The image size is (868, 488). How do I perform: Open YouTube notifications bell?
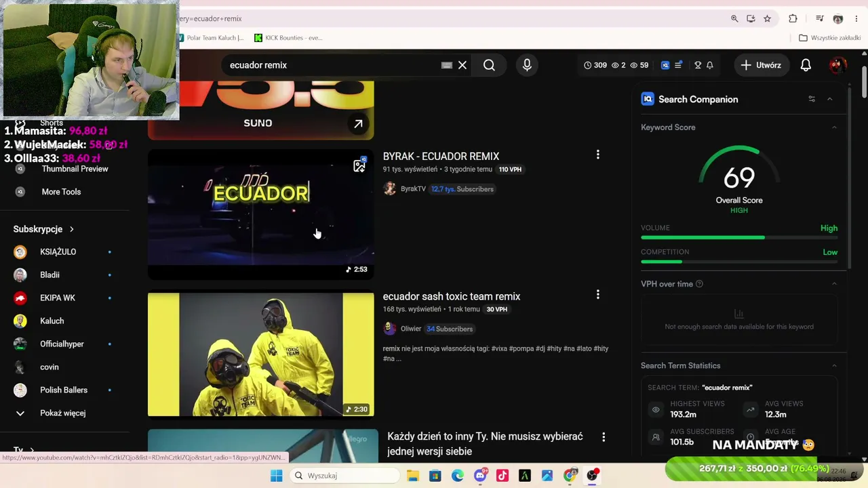click(806, 65)
